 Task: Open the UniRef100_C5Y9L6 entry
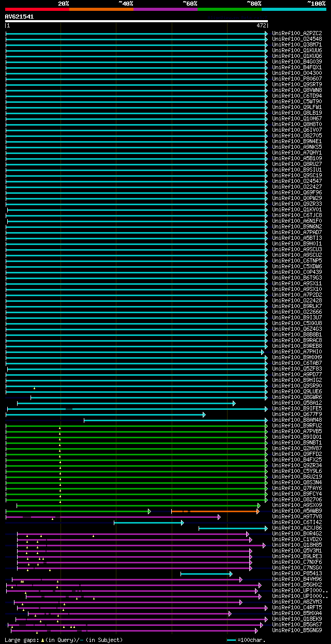(297, 471)
